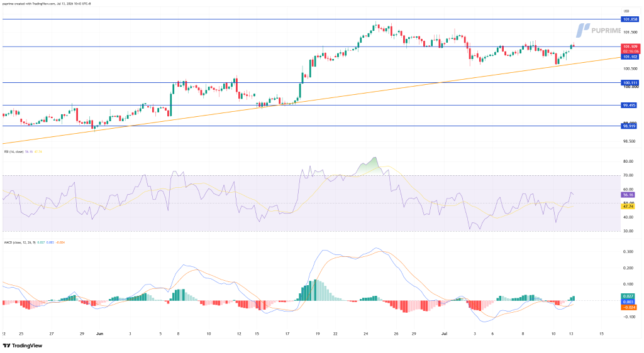Click the green MACD histogram 0.027 tag
Screen dimensions: 644x353
point(628,296)
